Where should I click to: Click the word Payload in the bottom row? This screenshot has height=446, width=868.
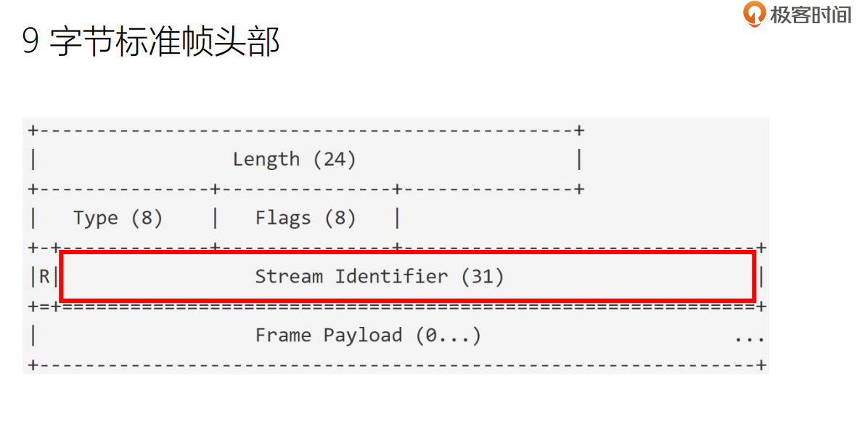pos(362,336)
